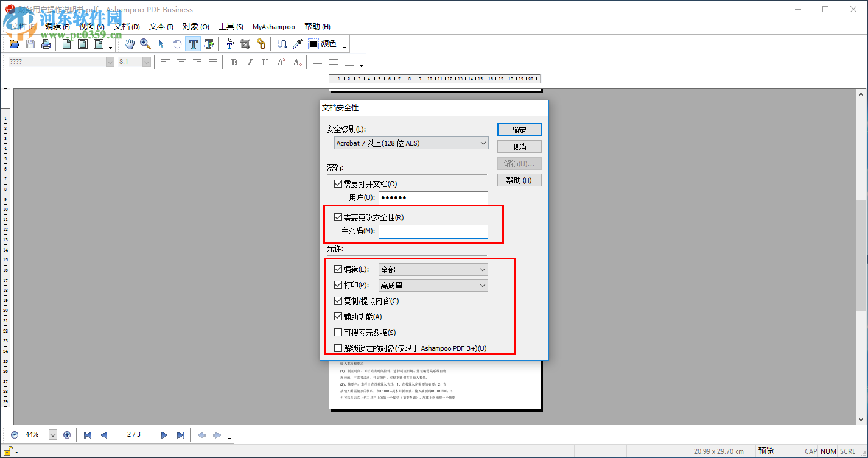Disable the 需要更改安全性(R) option
Viewport: 868px width, 458px height.
(338, 217)
